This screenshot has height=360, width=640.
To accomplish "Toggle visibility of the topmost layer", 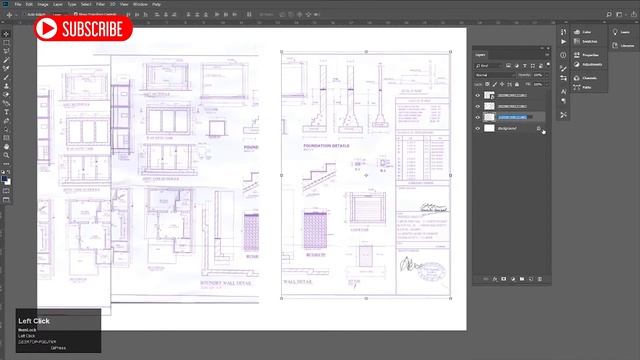I will pyautogui.click(x=478, y=95).
